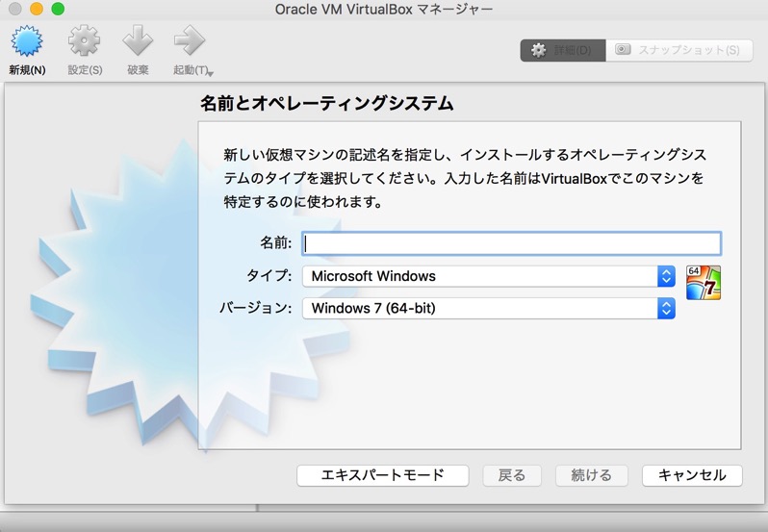Click the タイプ: label
The height and width of the screenshot is (532, 768).
[x=269, y=275]
